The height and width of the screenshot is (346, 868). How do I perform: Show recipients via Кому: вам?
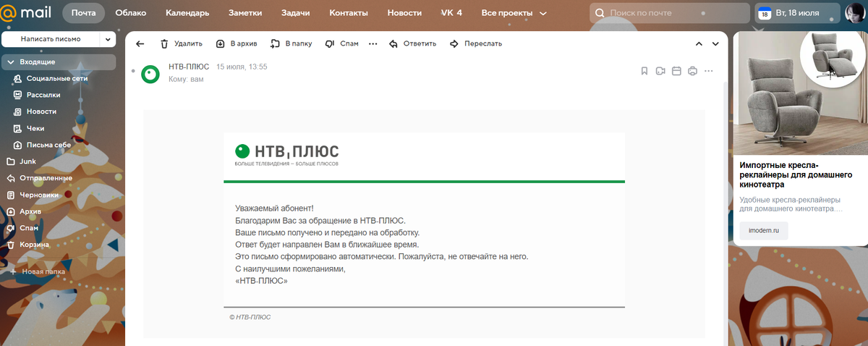[186, 79]
